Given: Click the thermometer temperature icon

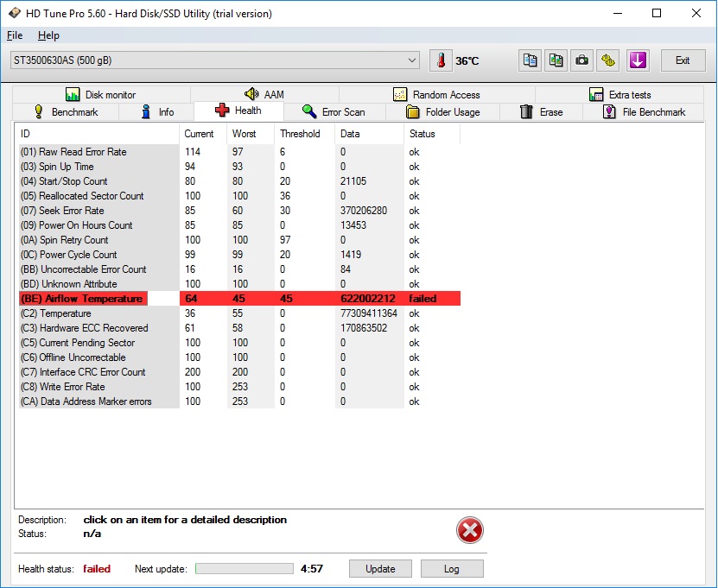Looking at the screenshot, I should tap(441, 60).
